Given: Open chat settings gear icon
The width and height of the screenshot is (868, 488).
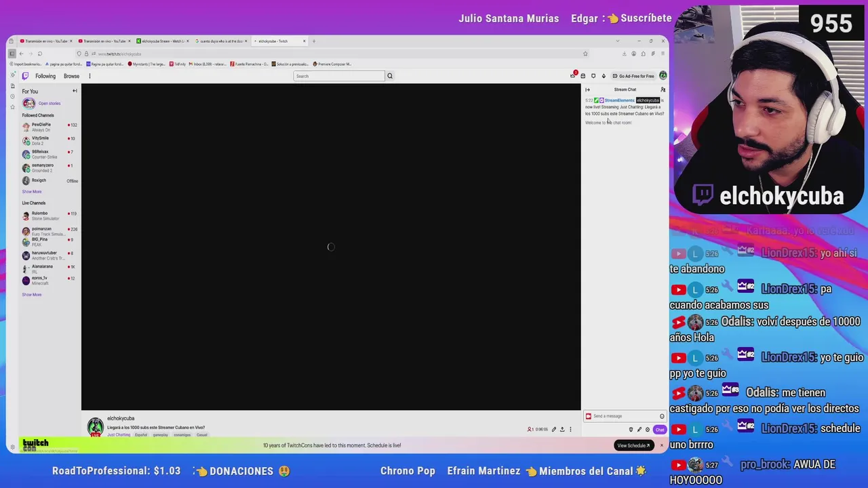Looking at the screenshot, I should (x=648, y=430).
